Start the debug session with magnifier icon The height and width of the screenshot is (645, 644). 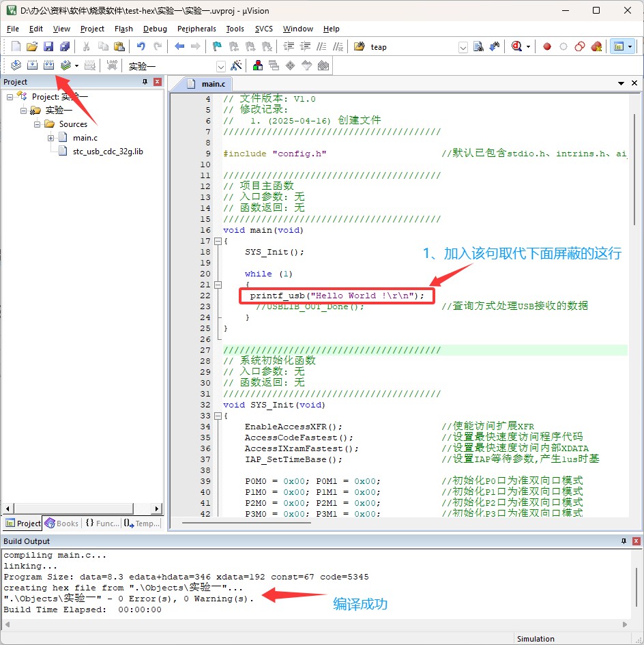516,46
